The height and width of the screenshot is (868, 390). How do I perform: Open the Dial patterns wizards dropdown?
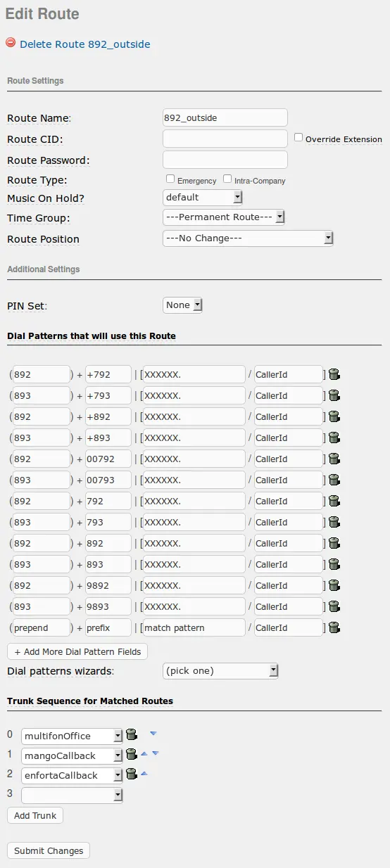tap(221, 671)
